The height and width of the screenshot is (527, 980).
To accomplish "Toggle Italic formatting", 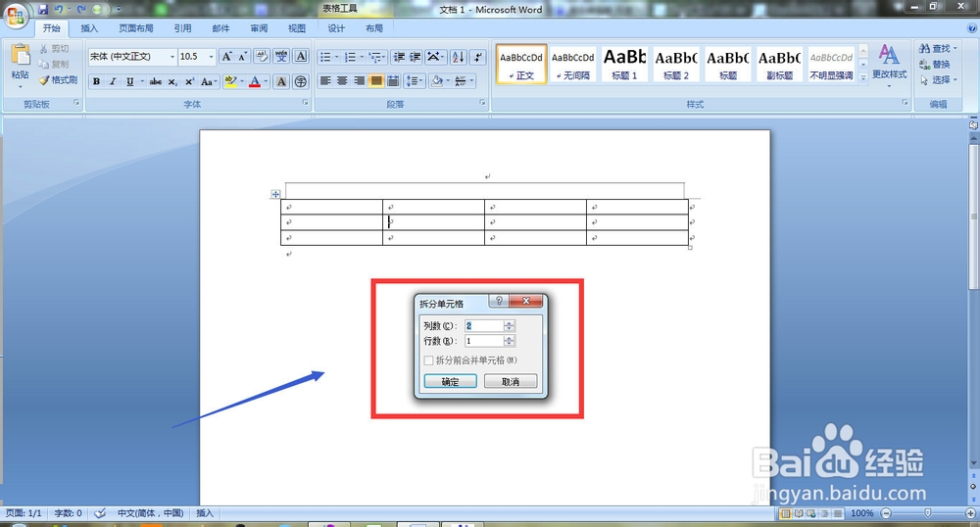I will 113,82.
